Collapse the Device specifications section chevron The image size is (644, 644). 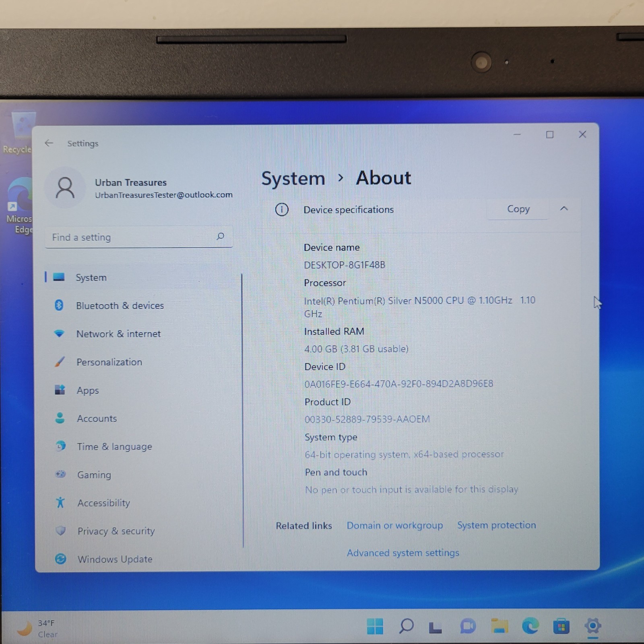564,208
